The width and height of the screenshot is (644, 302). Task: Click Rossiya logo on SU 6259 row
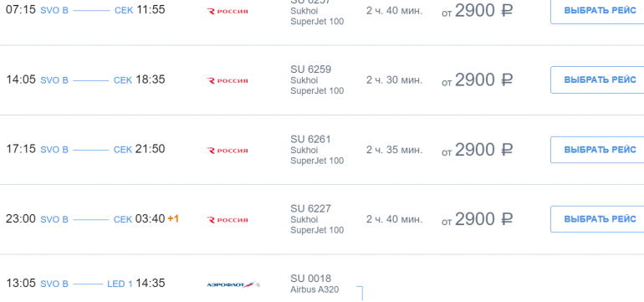coord(227,81)
